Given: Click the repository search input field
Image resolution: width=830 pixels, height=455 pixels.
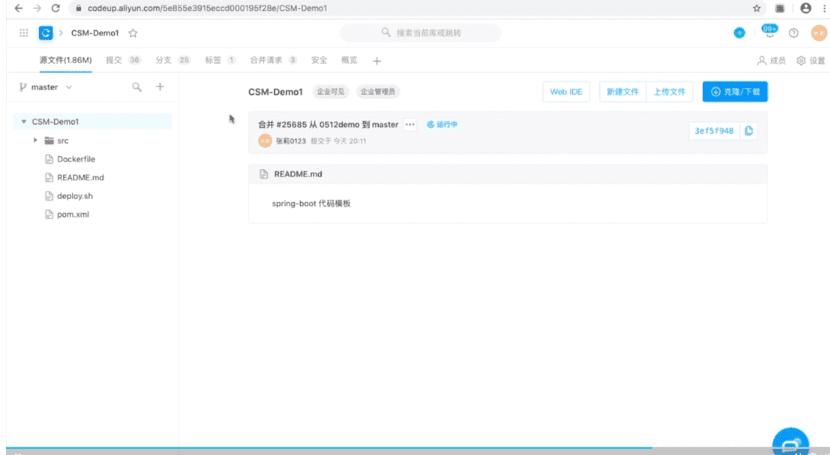Looking at the screenshot, I should (421, 33).
